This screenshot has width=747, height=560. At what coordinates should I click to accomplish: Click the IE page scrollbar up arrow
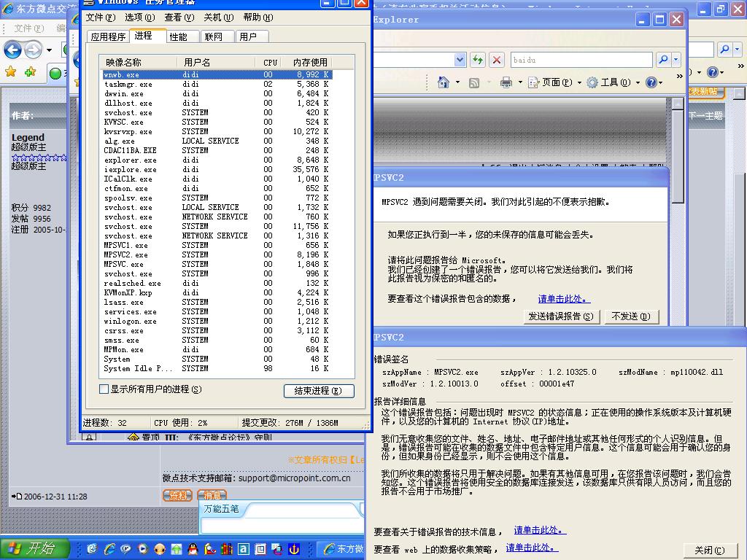pyautogui.click(x=678, y=104)
